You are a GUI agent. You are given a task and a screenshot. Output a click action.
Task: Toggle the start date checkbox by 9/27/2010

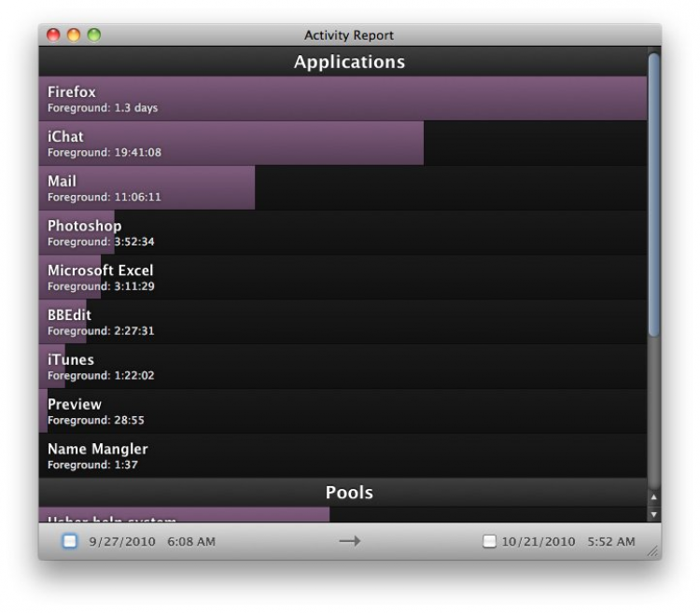coord(70,541)
